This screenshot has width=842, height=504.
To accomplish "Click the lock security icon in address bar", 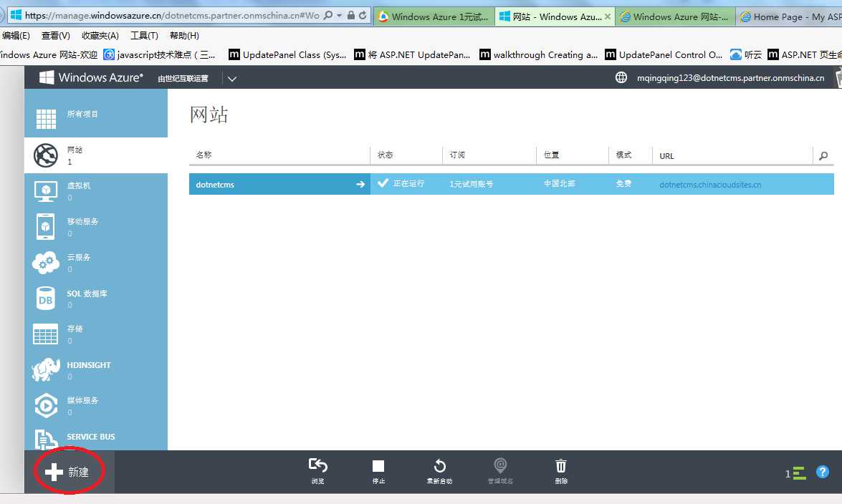I will tap(350, 15).
